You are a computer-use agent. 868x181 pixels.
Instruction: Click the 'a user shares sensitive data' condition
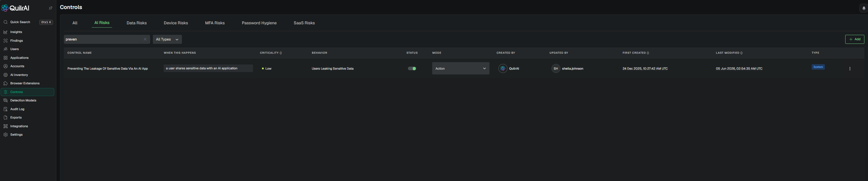208,68
